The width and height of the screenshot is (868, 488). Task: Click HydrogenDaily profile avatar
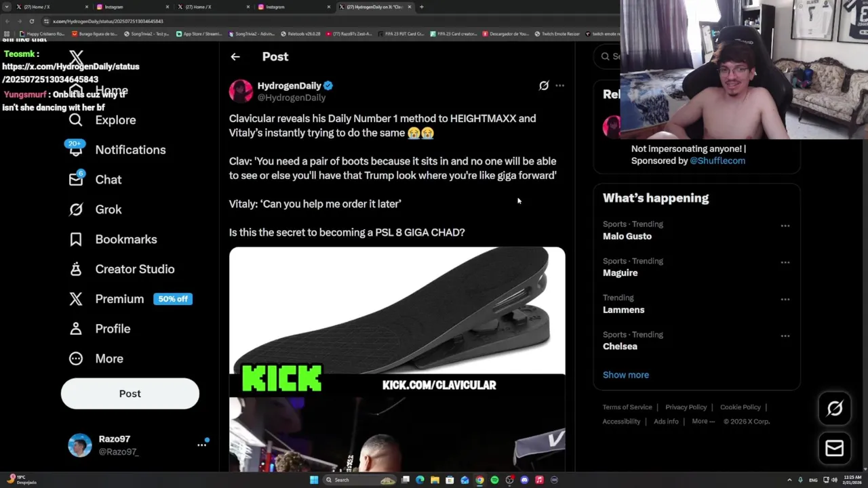coord(241,91)
